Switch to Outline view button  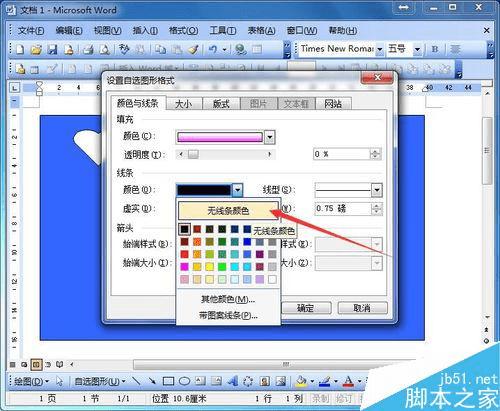tap(48, 365)
